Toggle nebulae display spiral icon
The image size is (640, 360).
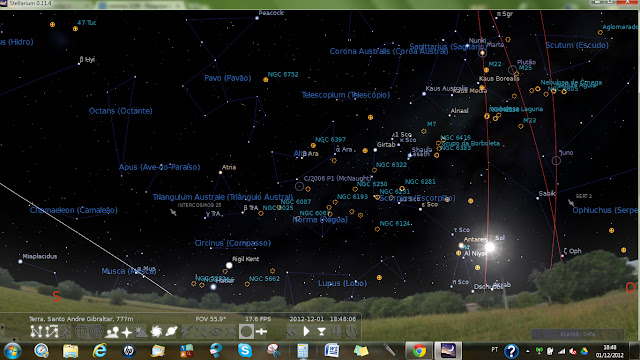coord(156,331)
